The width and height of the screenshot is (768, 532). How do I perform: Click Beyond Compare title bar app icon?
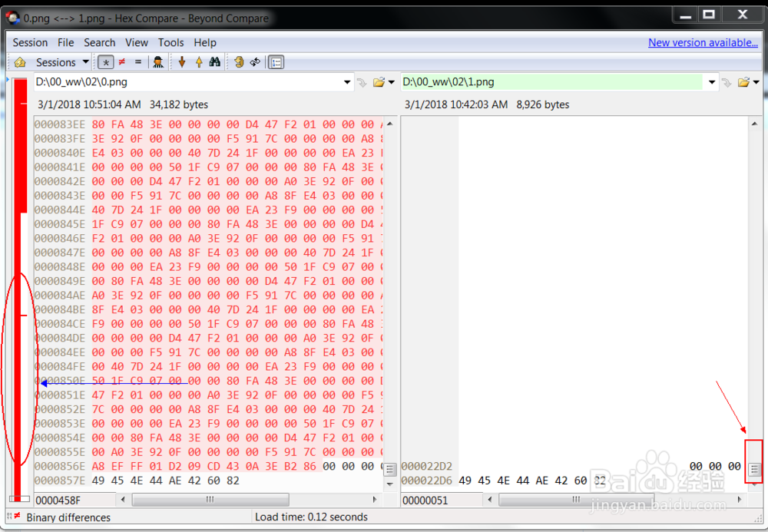pyautogui.click(x=12, y=18)
